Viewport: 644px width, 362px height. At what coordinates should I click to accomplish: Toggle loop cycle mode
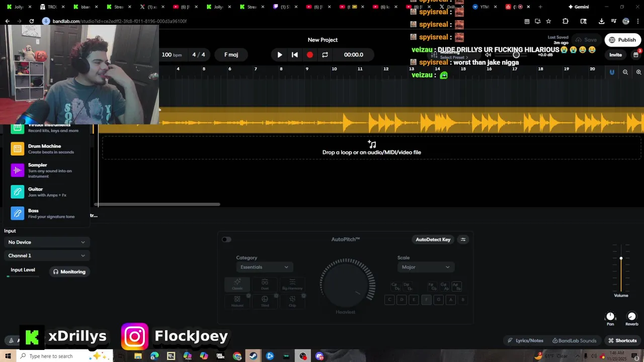click(x=325, y=55)
